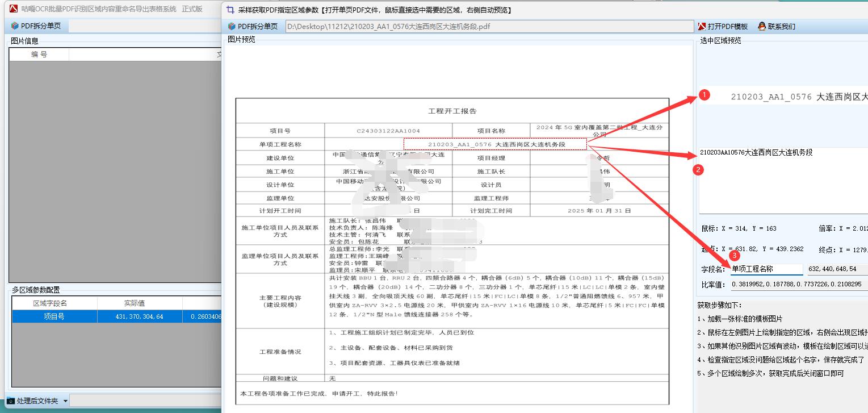Click the avatar icon beside 联系我们
The image size is (868, 413).
(761, 26)
